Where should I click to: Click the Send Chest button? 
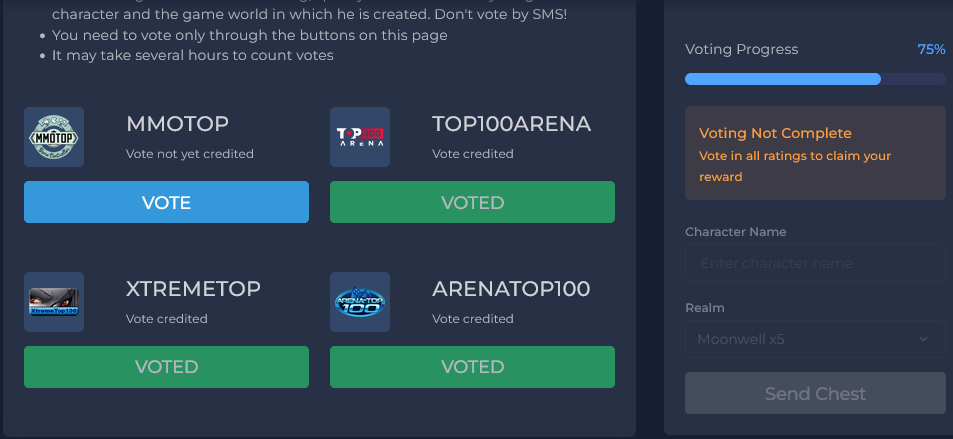(x=814, y=393)
